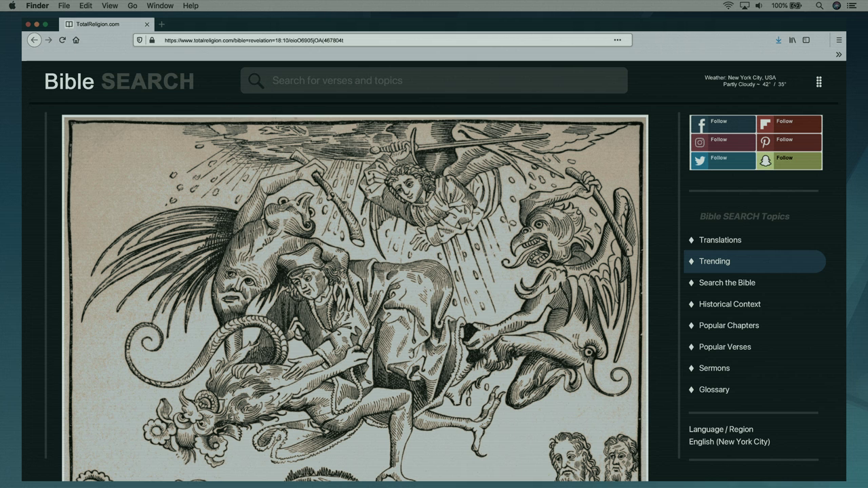
Task: Go to browser home page
Action: (76, 40)
